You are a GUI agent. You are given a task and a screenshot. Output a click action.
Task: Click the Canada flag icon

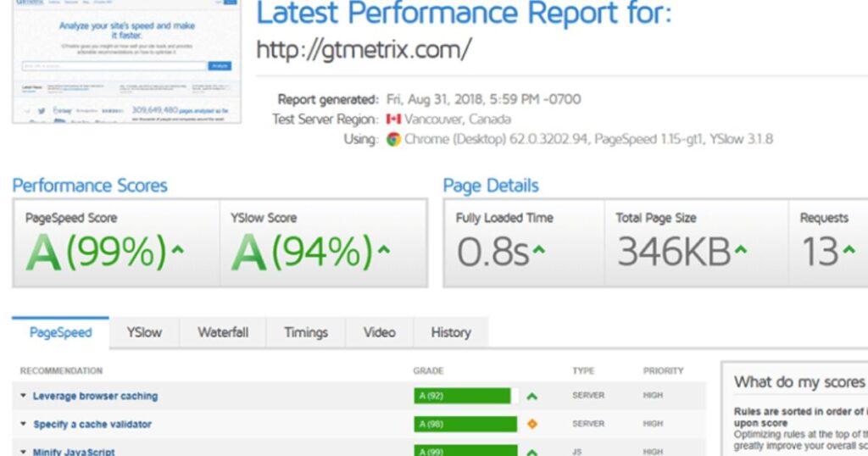[x=393, y=120]
